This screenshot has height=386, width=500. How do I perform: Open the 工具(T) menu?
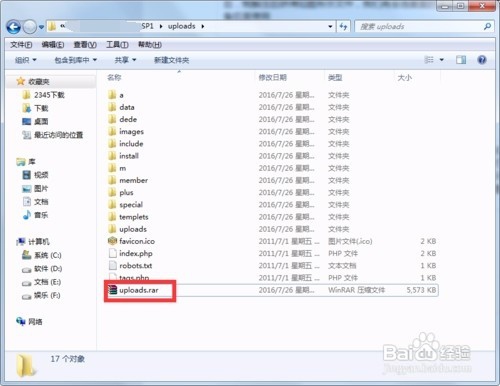click(117, 45)
